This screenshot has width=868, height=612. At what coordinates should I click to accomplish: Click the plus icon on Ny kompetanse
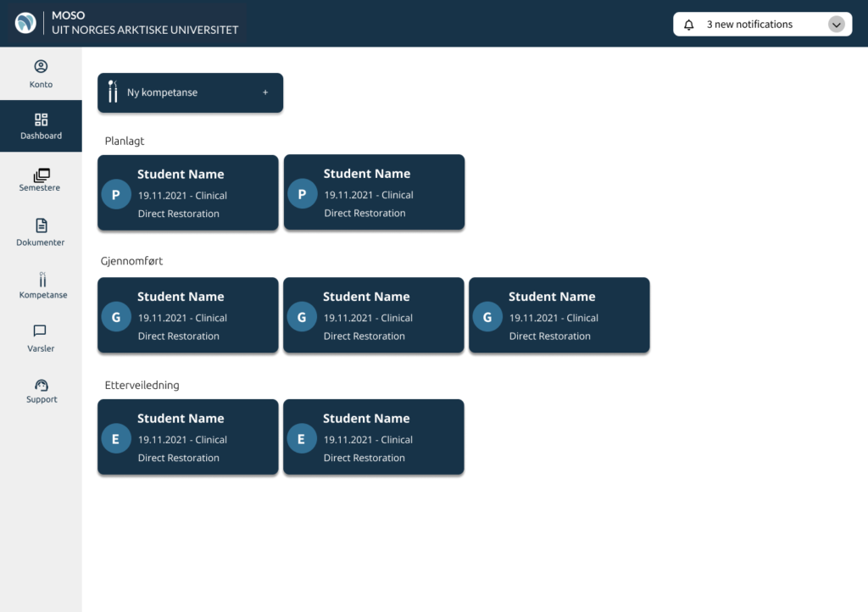(265, 92)
